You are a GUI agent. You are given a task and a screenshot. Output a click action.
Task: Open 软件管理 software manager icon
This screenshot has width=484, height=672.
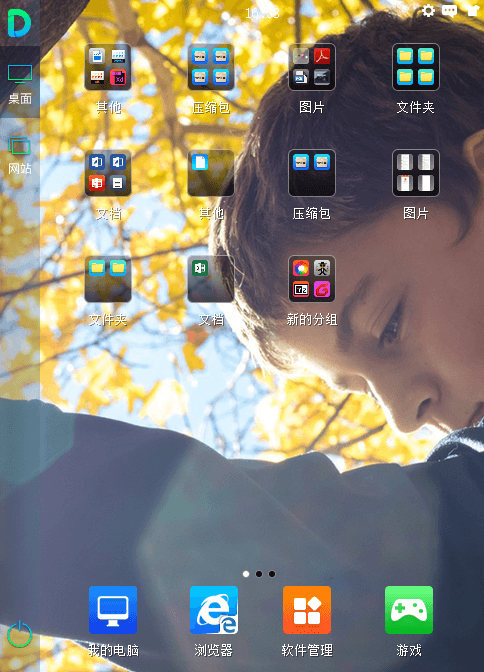(x=307, y=610)
